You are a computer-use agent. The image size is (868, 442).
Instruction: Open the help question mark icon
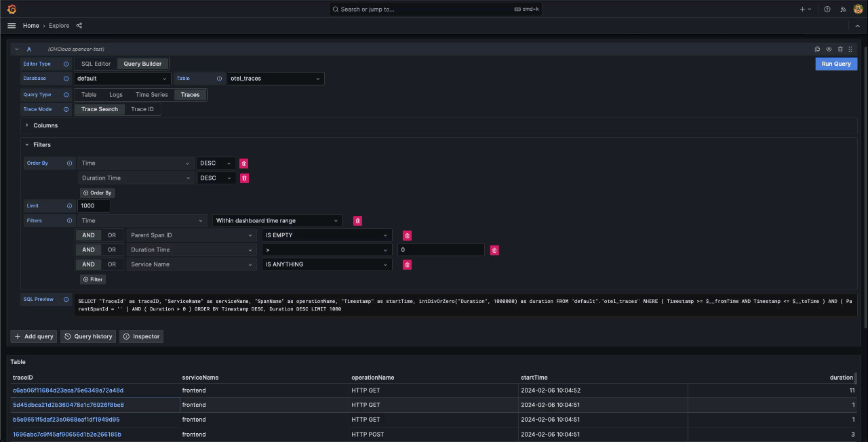pos(827,9)
